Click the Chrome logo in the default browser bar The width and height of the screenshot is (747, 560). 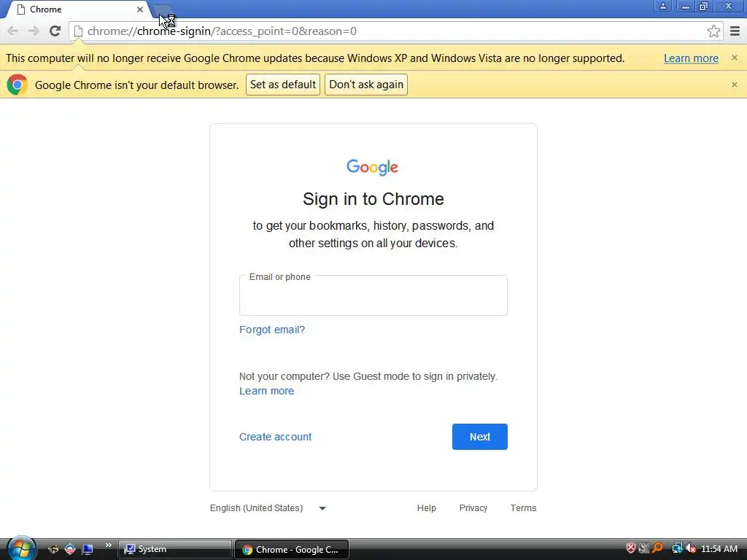[x=18, y=85]
